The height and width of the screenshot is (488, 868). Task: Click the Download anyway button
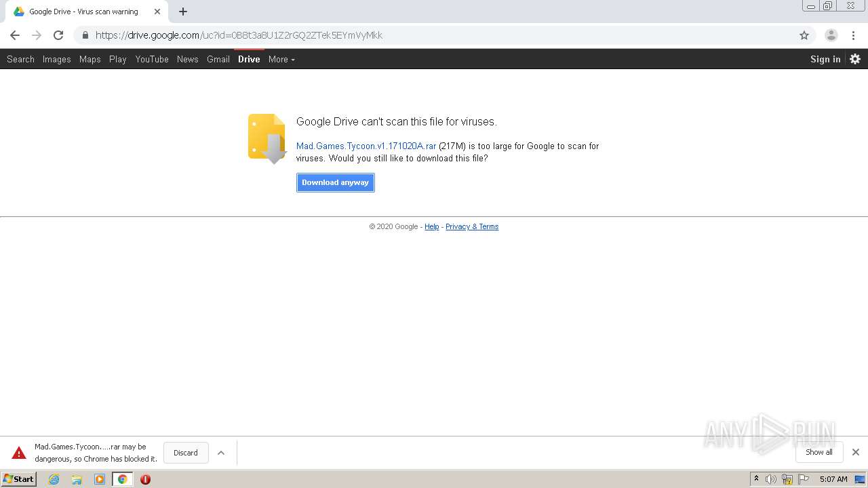[336, 182]
